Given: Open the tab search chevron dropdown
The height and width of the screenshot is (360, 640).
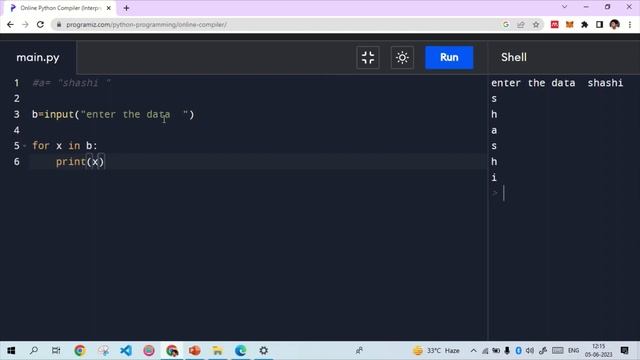Looking at the screenshot, I should (x=564, y=7).
